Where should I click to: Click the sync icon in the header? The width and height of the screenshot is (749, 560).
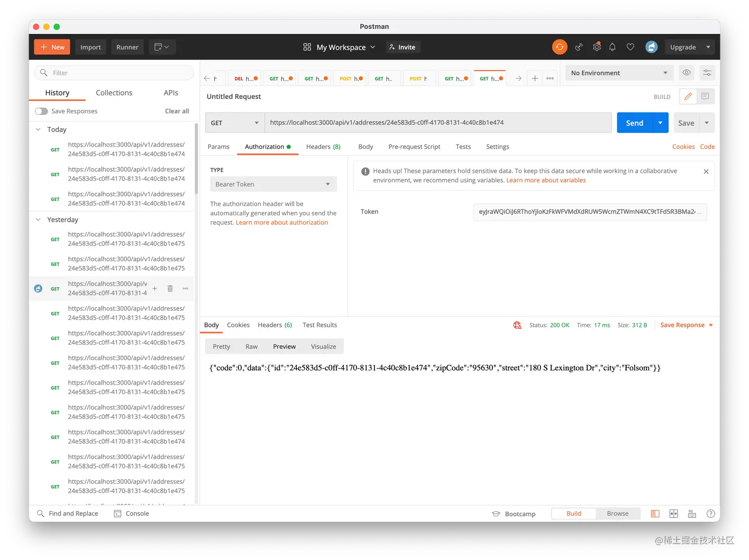[x=559, y=47]
